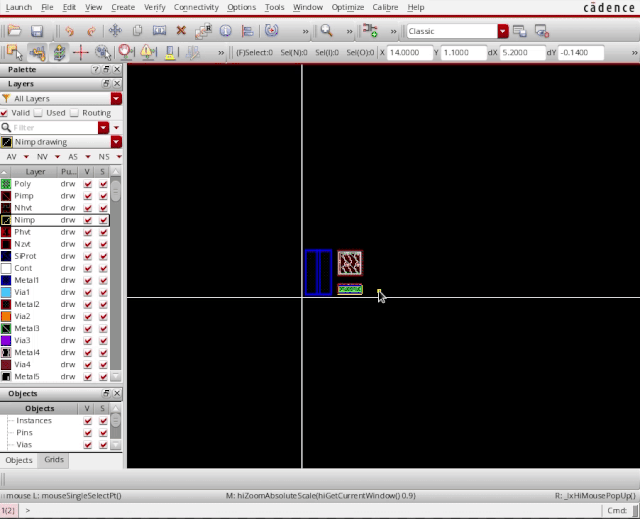
Task: Click the AV all-visible button
Action: [x=11, y=157]
